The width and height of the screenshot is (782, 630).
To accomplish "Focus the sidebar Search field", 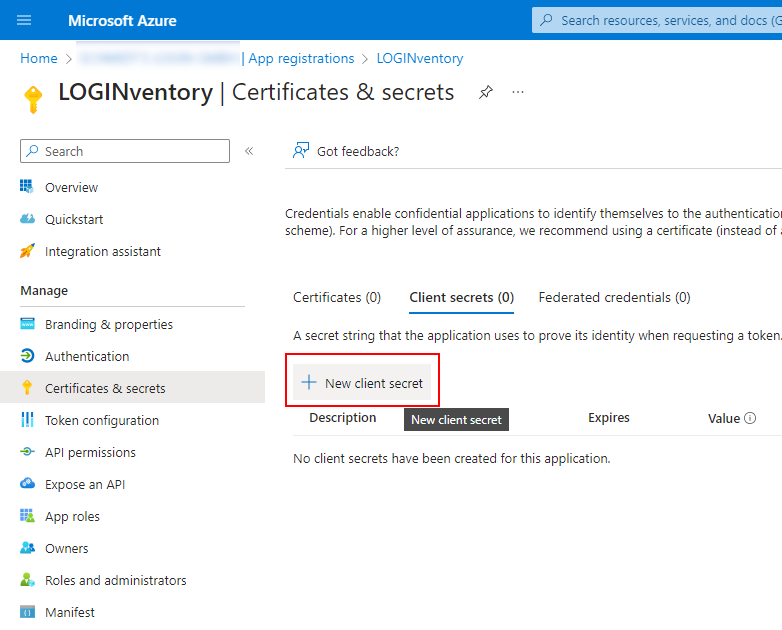I will point(125,151).
